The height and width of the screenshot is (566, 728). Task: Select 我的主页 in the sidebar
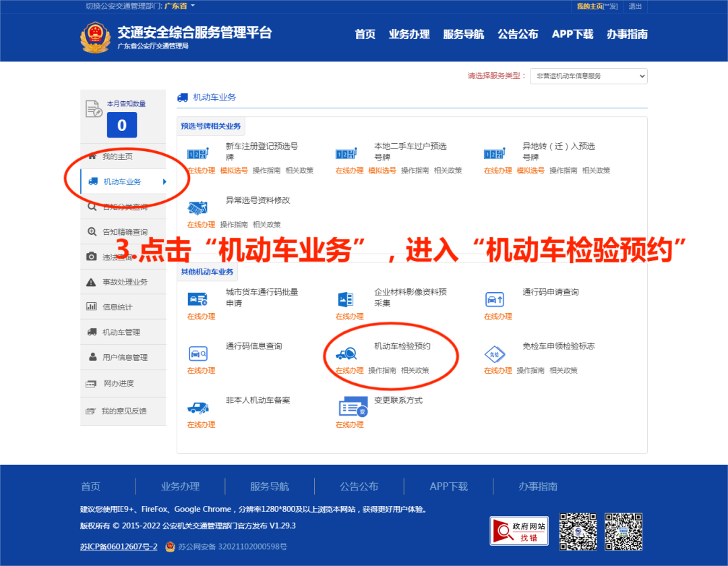(x=123, y=157)
